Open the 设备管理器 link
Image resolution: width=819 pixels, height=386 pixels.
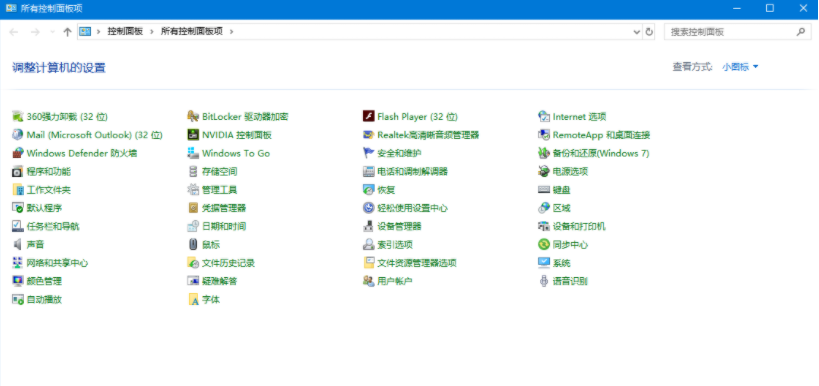(399, 226)
